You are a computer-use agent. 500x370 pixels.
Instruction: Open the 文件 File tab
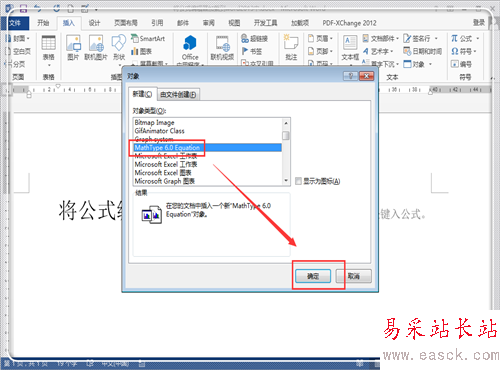tap(15, 23)
